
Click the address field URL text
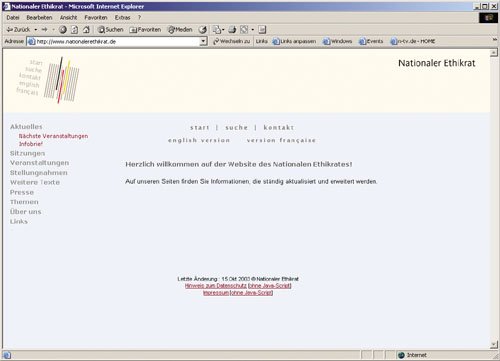click(76, 42)
